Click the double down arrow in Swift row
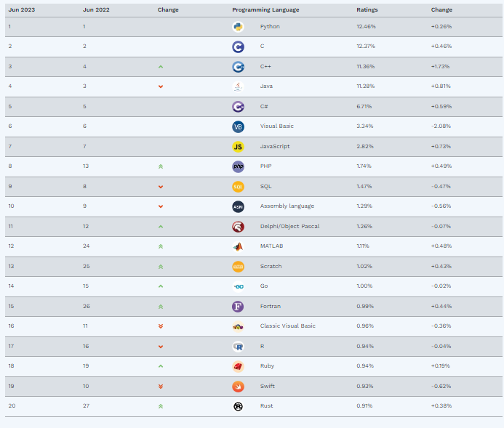This screenshot has height=428, width=504. [161, 386]
